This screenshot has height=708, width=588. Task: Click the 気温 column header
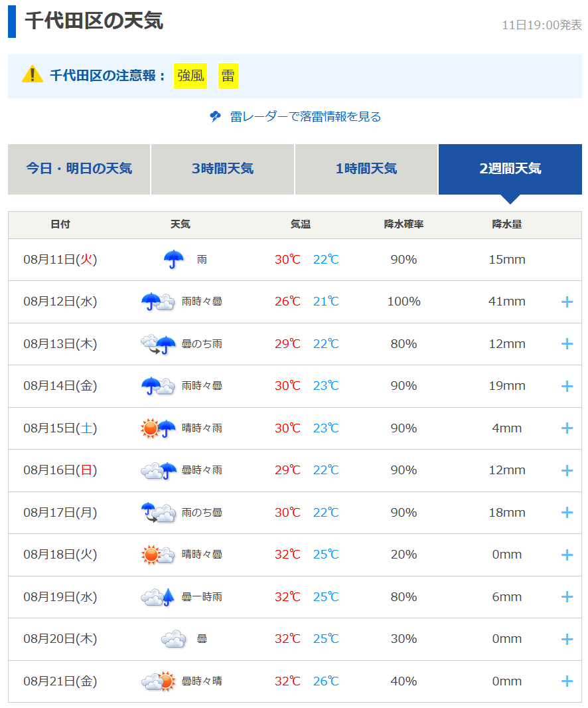301,224
